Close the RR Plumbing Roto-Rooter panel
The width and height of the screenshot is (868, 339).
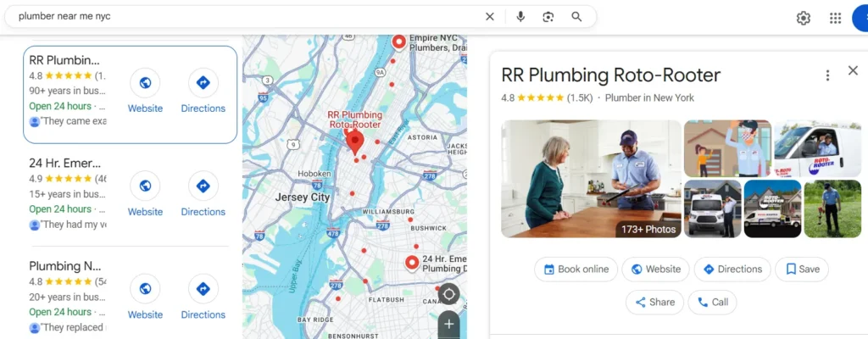click(853, 70)
